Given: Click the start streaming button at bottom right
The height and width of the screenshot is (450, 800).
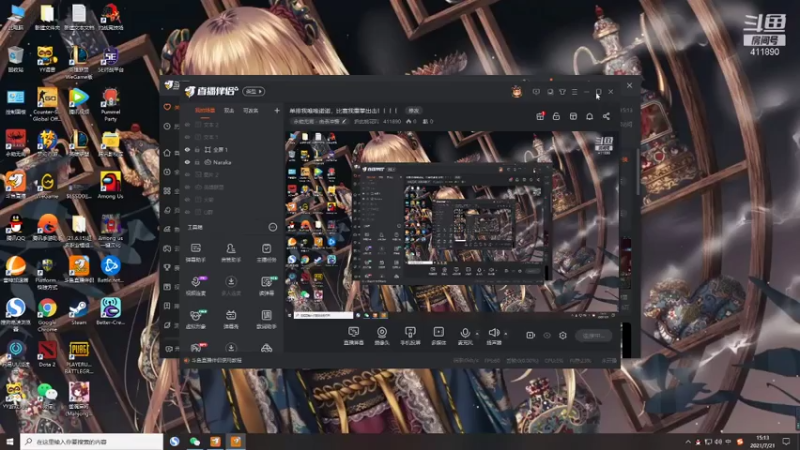Looking at the screenshot, I should 593,335.
